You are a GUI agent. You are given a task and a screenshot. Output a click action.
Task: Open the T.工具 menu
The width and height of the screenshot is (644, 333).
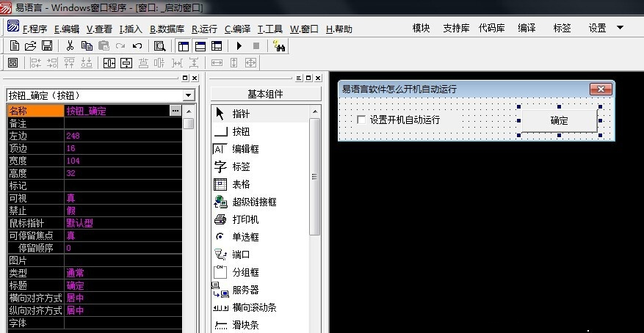pos(269,29)
